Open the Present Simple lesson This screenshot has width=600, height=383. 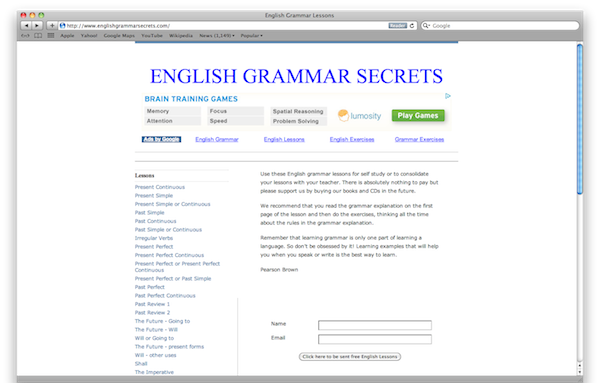(x=154, y=196)
